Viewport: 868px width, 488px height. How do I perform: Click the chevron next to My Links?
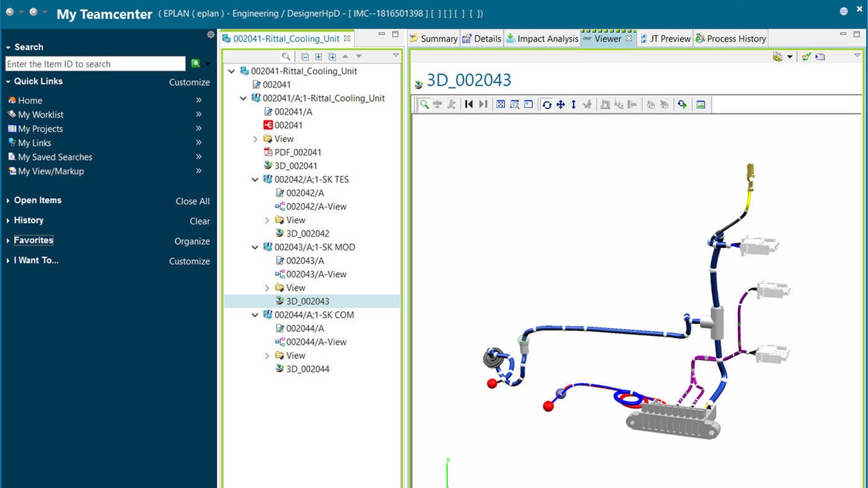[x=199, y=143]
